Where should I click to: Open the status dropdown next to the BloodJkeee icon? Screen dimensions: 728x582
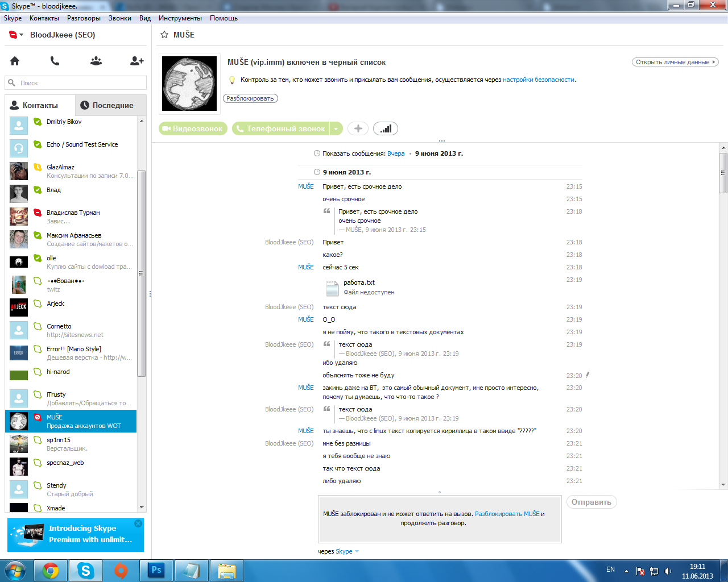click(x=22, y=35)
